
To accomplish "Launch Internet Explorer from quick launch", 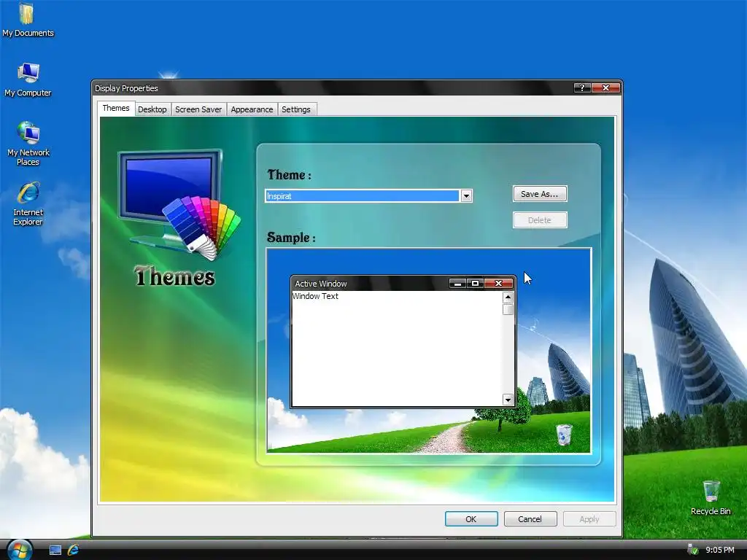I will [73, 550].
